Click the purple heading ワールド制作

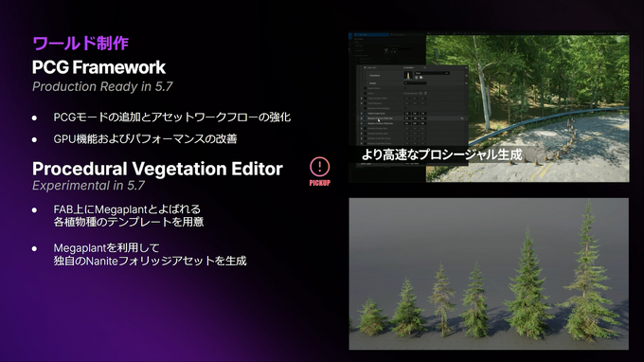click(x=80, y=44)
